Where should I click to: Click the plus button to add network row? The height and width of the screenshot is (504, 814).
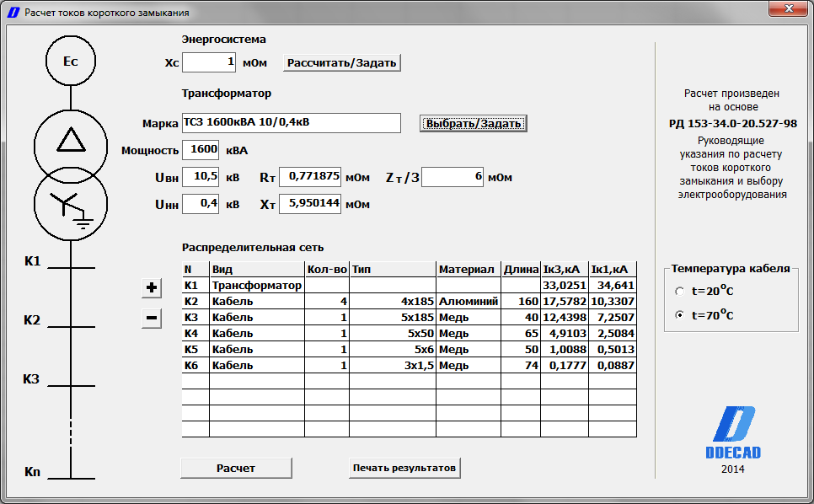tap(152, 287)
